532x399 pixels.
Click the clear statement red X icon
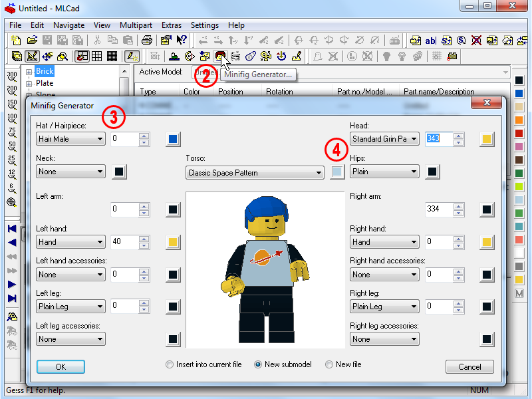pos(476,41)
